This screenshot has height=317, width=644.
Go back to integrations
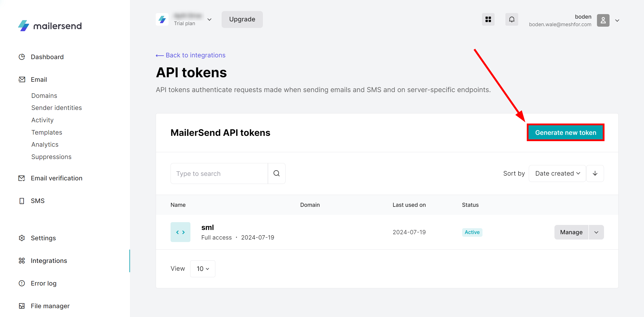[x=190, y=55]
